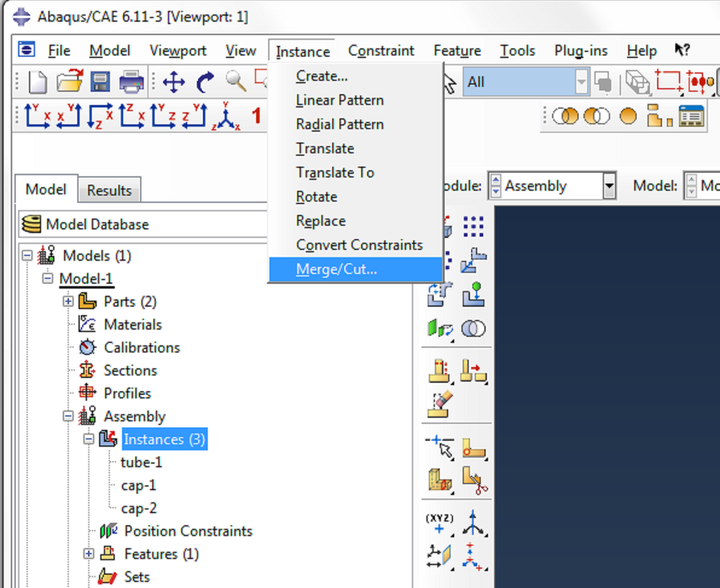
Task: Click the What's This help cursor icon
Action: 682,50
